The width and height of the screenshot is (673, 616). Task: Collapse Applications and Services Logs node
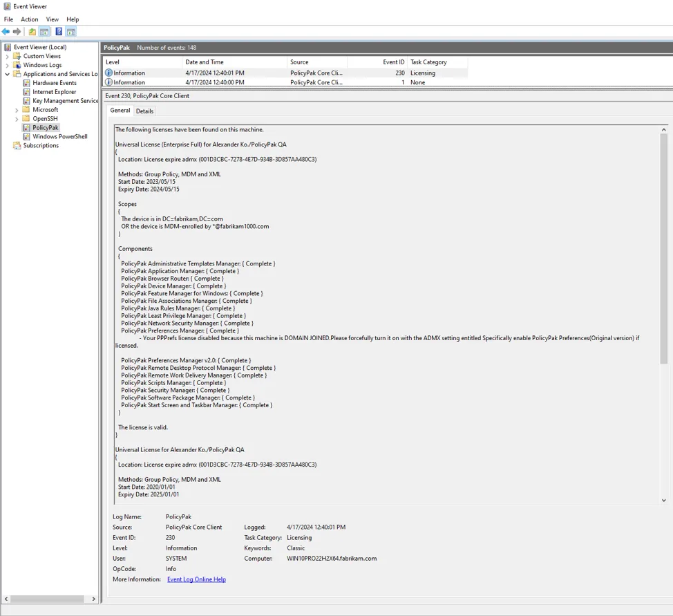coord(8,74)
